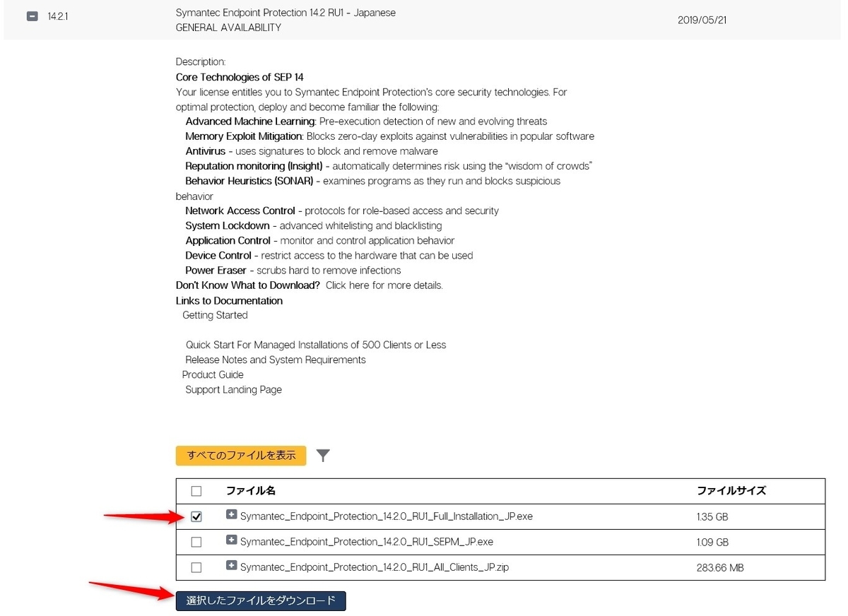Screen dimensions: 848x616
Task: Uncheck Full_Installation_JP.exe checkbox
Action: (x=196, y=516)
